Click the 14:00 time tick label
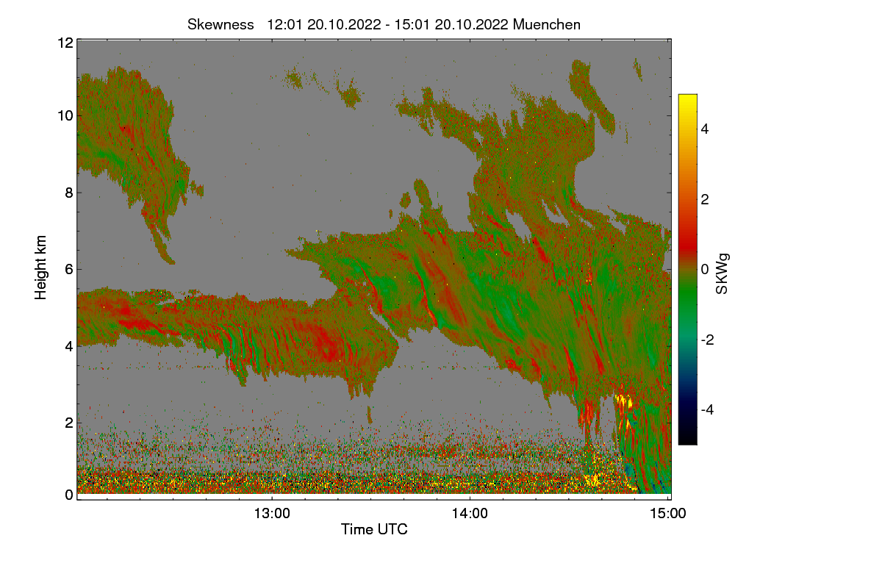The image size is (882, 588). 470,513
